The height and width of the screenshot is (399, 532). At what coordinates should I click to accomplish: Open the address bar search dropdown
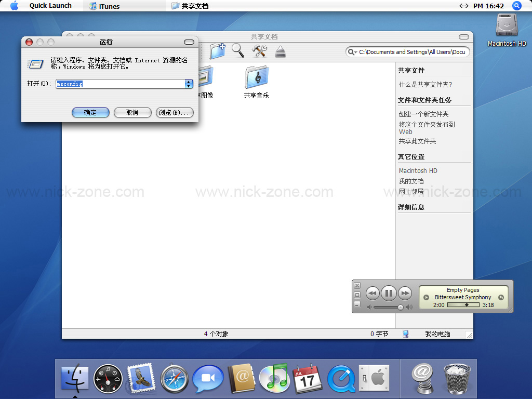click(x=353, y=52)
